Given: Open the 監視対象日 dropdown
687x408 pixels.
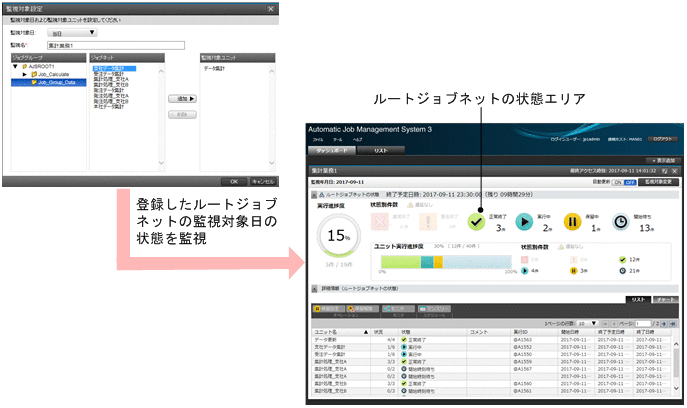Looking at the screenshot, I should tap(72, 33).
